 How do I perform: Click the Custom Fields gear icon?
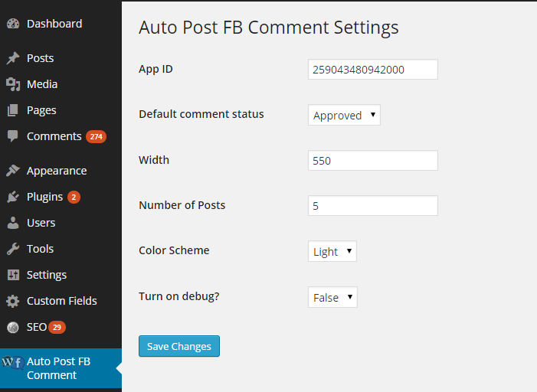[x=13, y=301]
